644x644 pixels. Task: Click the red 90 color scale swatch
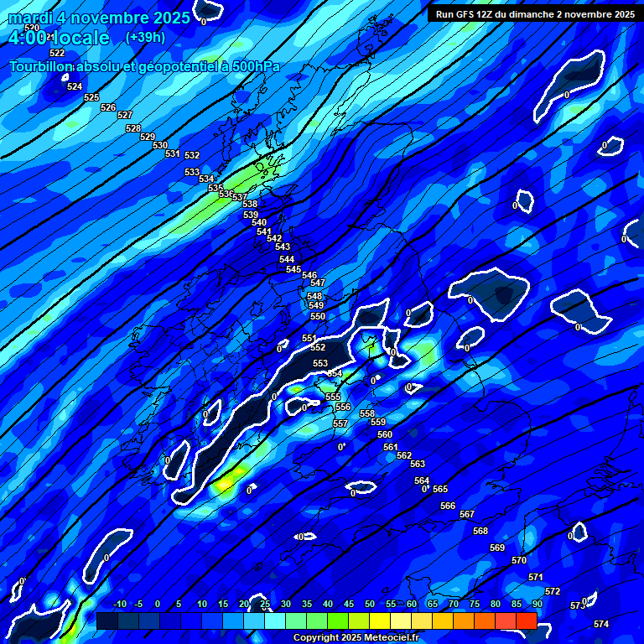526,621
